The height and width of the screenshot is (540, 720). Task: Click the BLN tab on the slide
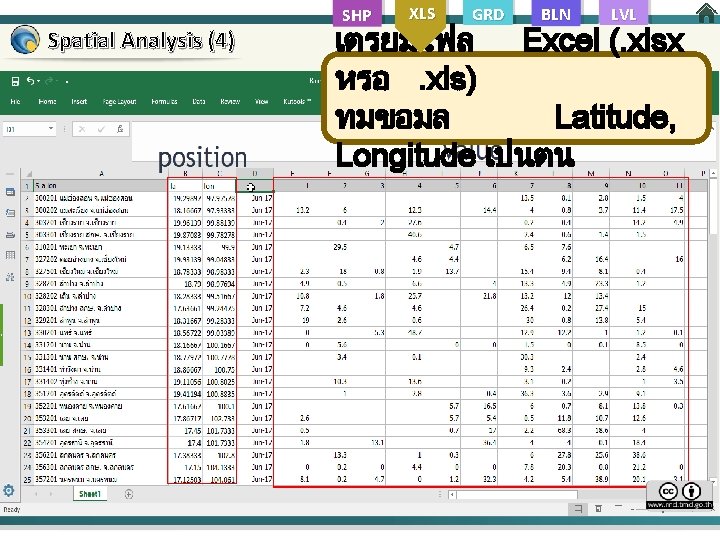coord(556,14)
